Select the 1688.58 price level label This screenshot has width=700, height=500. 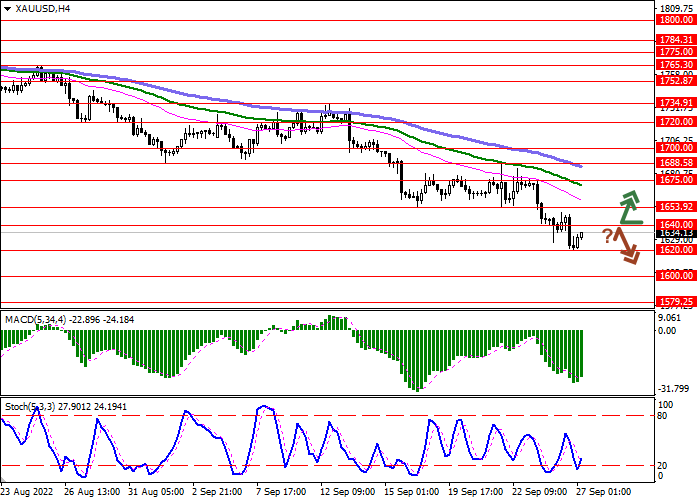click(676, 163)
